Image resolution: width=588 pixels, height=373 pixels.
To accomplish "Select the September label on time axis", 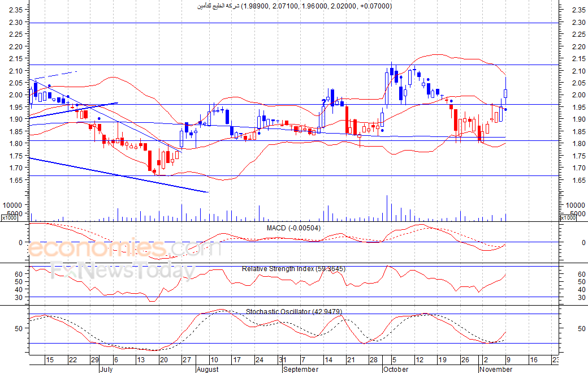I will [301, 369].
